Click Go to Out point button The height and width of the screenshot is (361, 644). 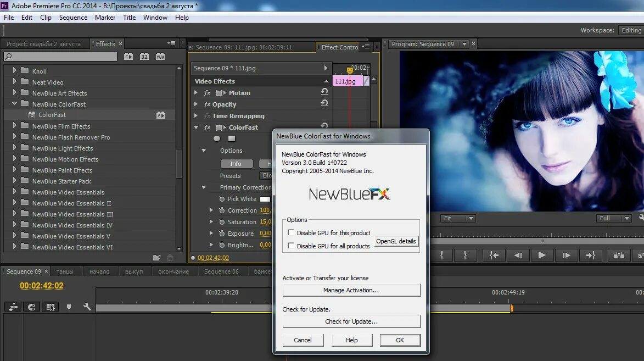coord(590,256)
